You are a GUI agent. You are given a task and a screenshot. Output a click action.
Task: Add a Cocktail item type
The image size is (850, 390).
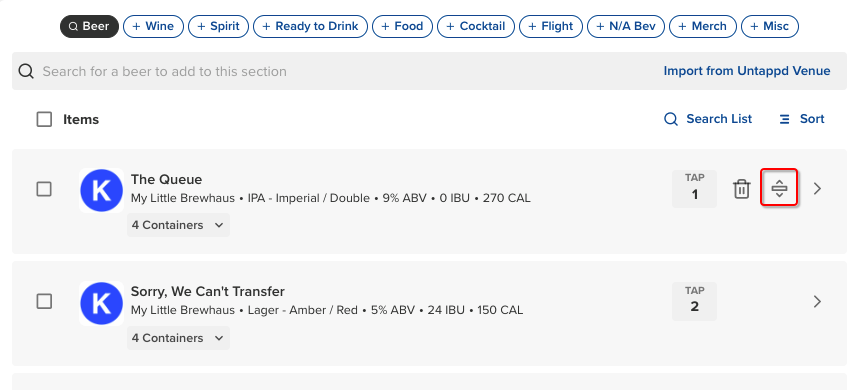[x=476, y=26]
